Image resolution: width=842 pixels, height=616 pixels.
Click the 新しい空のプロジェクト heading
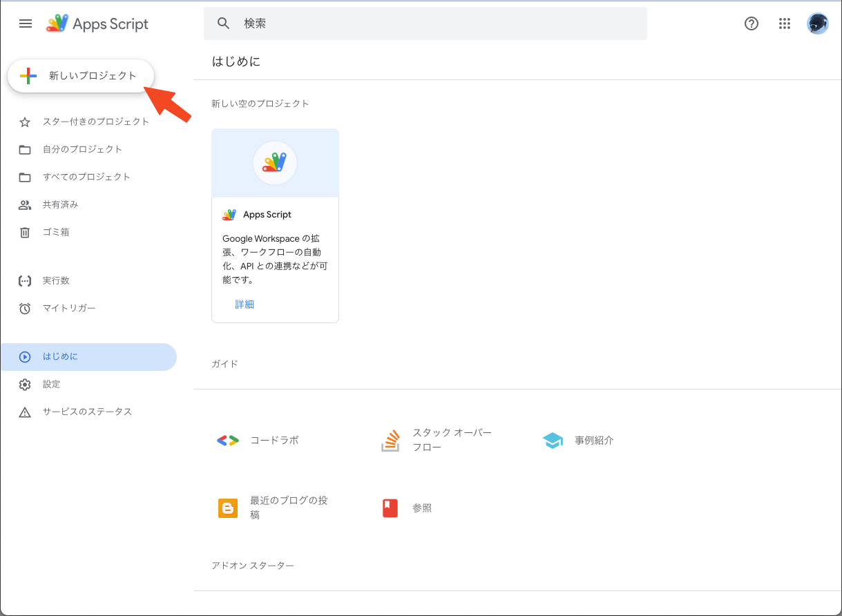point(260,104)
